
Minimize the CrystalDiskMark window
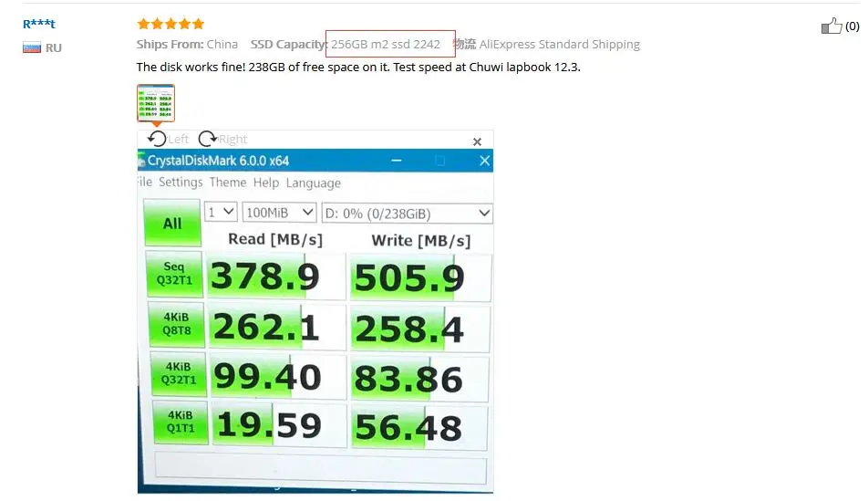(397, 161)
